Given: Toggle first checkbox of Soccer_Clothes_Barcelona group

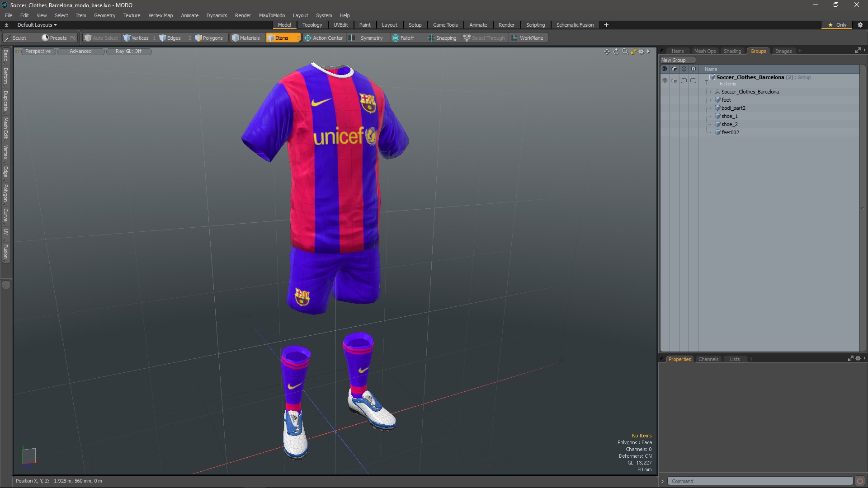Looking at the screenshot, I should tap(684, 80).
